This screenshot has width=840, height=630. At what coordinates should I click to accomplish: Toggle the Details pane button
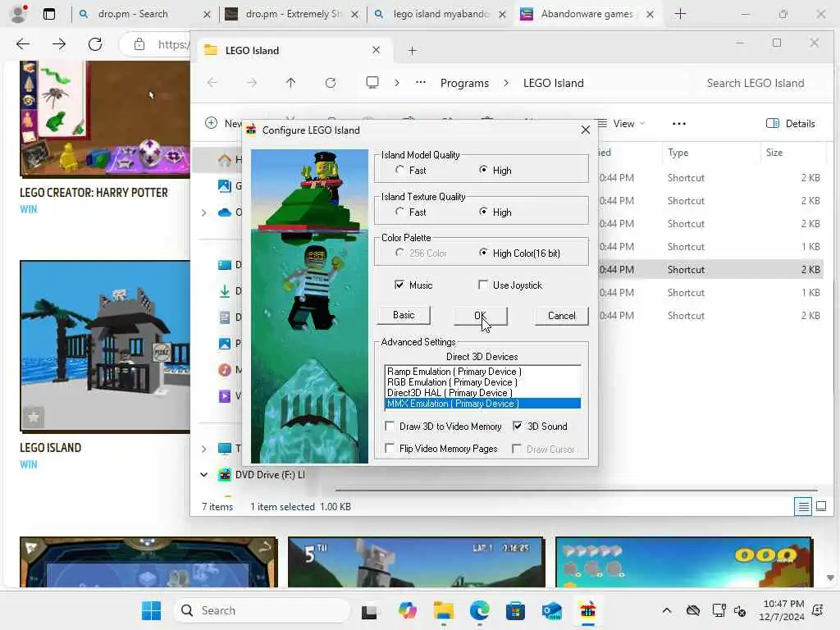point(791,123)
